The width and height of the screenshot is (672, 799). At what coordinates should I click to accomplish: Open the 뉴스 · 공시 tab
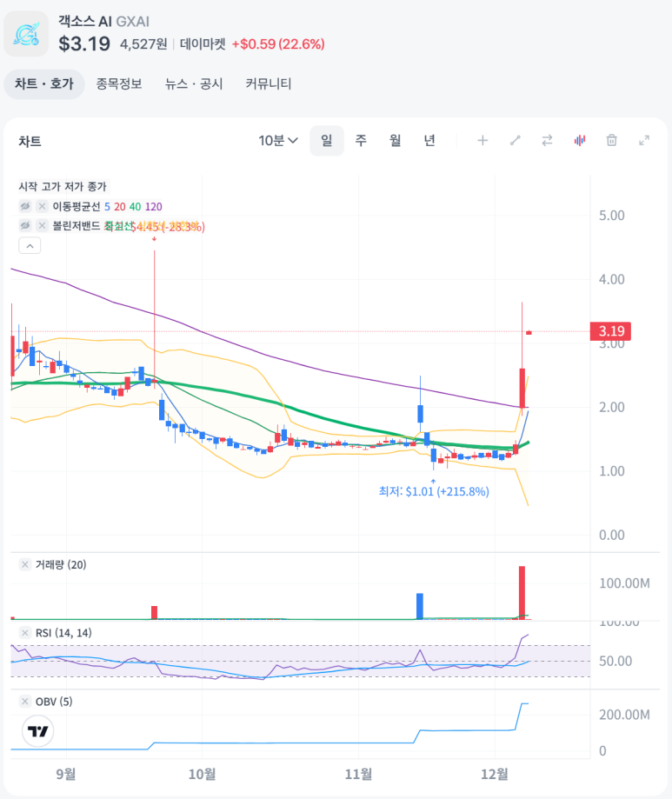(194, 84)
